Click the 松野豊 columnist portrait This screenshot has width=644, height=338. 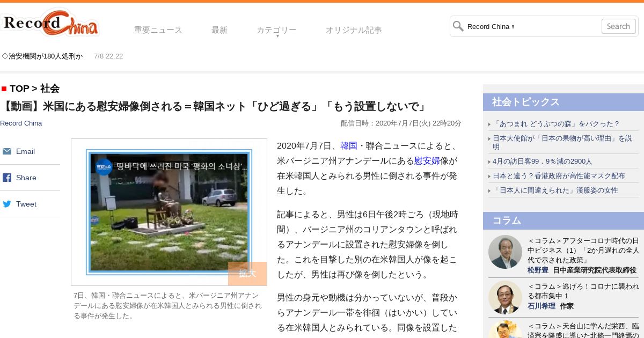505,252
